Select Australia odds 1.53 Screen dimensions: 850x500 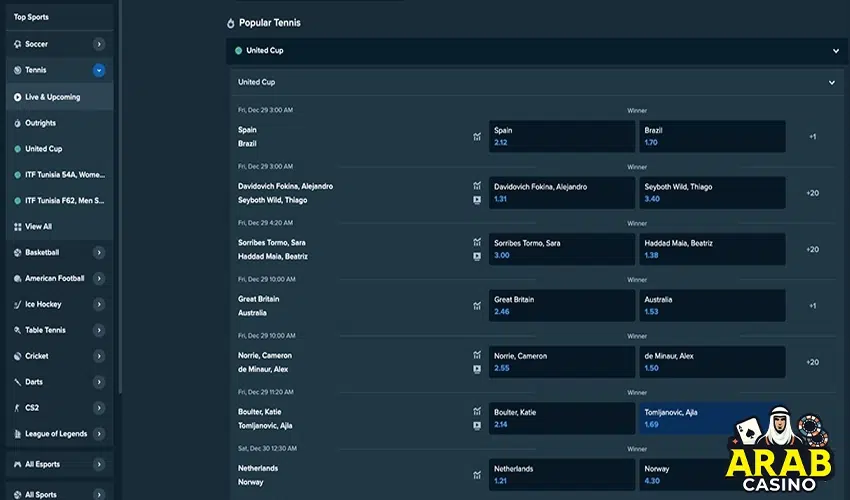coord(712,305)
